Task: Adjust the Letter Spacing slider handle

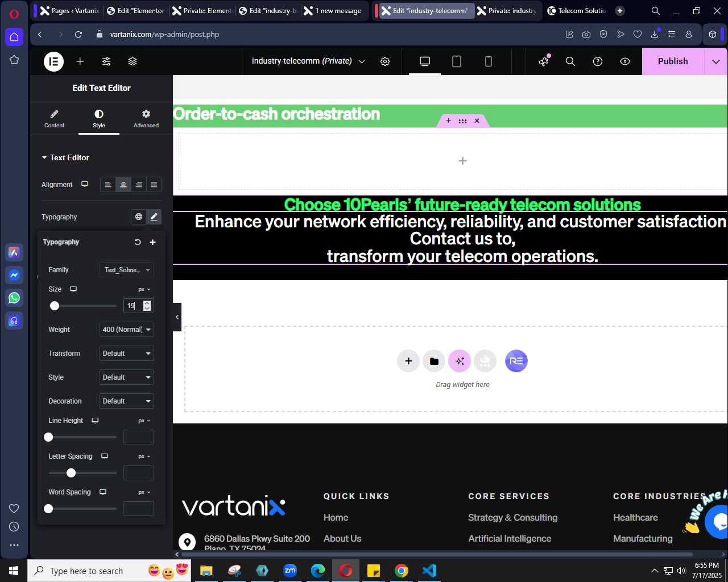Action: (71, 473)
